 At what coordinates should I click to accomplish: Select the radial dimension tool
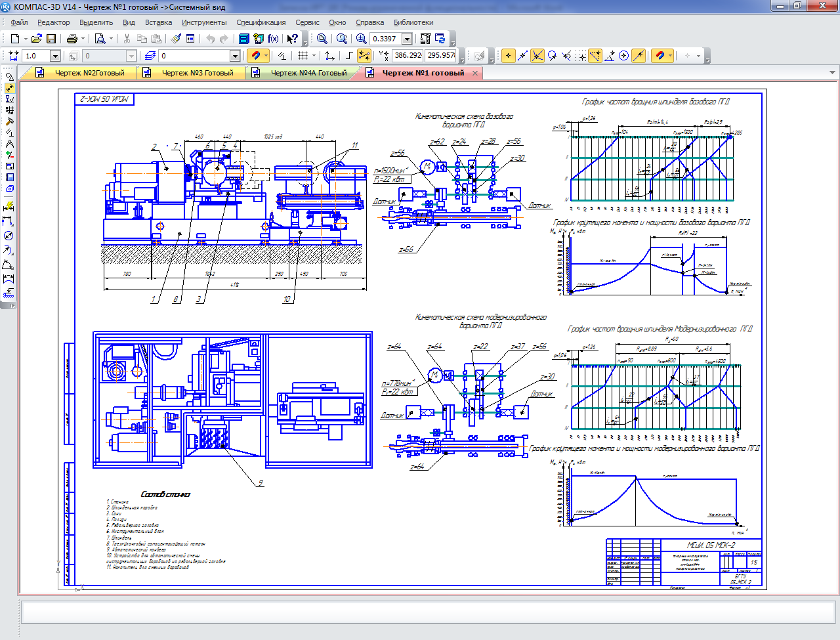pos(9,250)
